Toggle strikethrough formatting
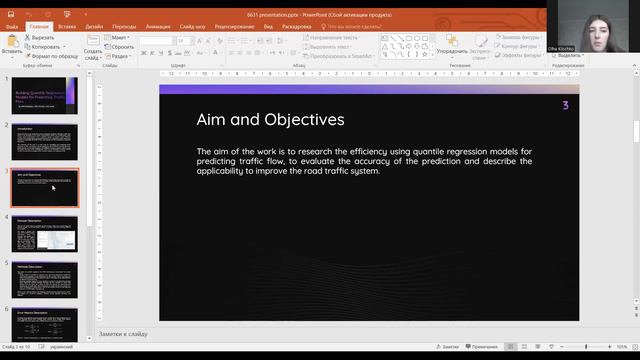The height and width of the screenshot is (360, 640). coord(178,53)
